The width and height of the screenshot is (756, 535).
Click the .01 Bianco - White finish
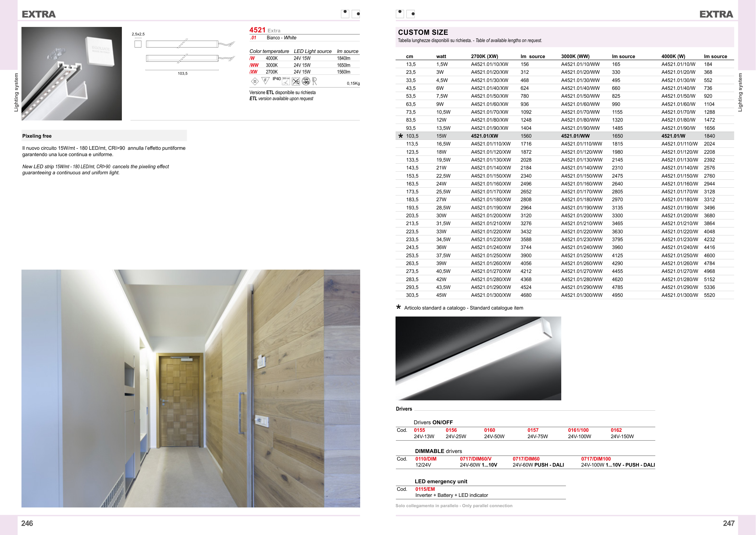(x=273, y=38)
